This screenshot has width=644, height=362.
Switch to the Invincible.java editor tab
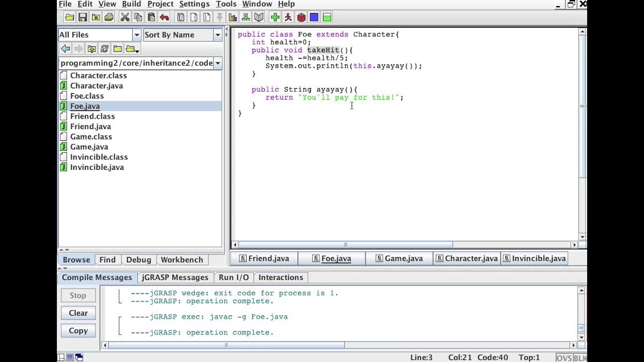pos(534,258)
